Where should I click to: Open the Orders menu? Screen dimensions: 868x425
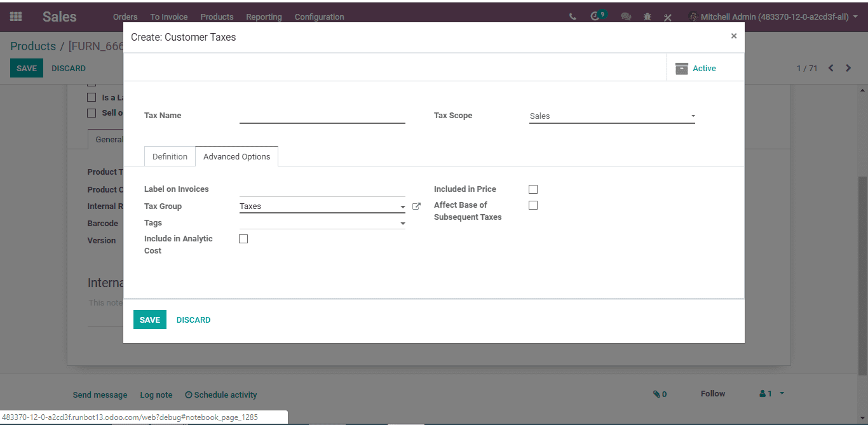(125, 17)
